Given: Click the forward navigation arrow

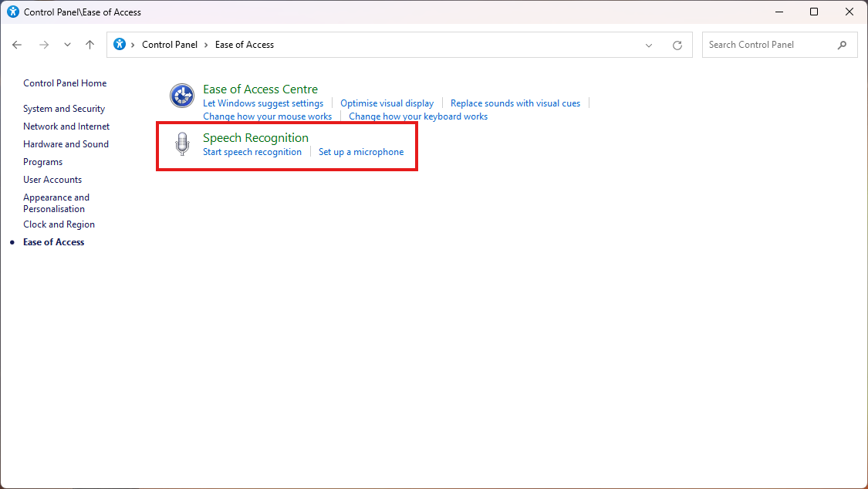Looking at the screenshot, I should [44, 45].
